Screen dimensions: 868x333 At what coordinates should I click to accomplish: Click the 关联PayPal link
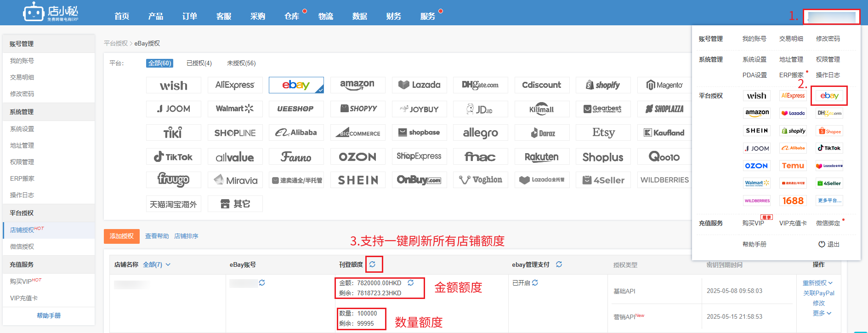819,293
